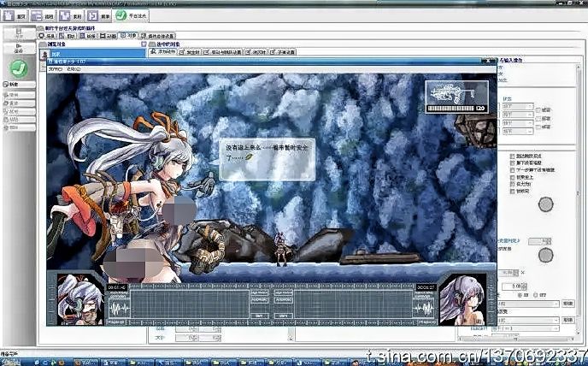Click the button beside the middle wide dropdown
The image size is (588, 366).
pos(568,320)
